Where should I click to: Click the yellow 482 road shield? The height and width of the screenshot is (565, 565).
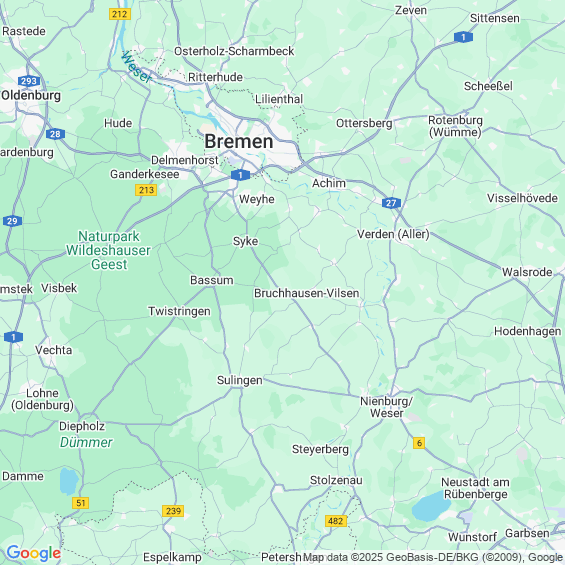(336, 521)
